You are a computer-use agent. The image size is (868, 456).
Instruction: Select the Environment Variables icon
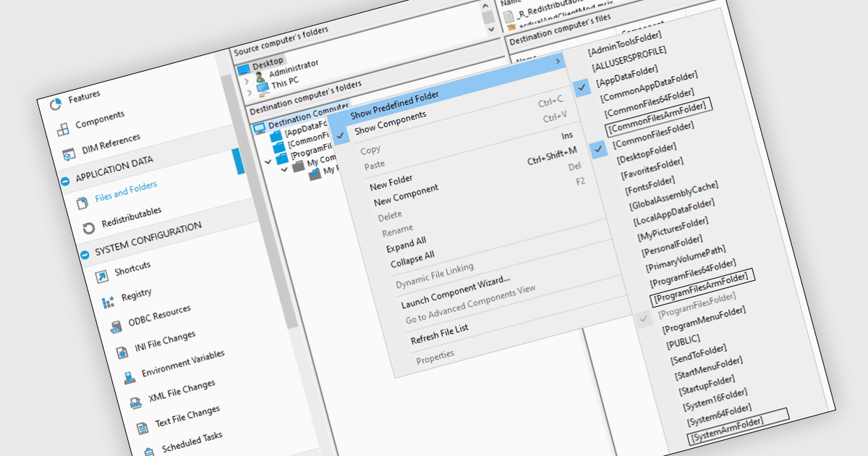point(128,376)
